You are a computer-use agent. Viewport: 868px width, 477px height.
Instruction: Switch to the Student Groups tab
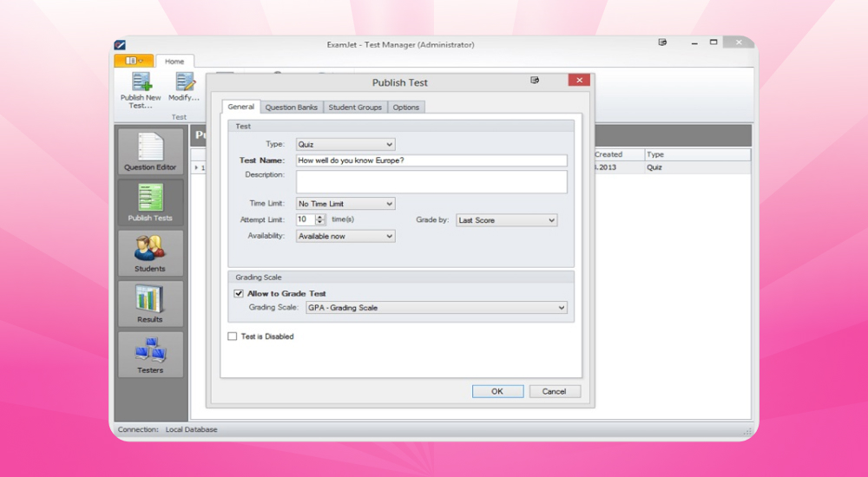(355, 108)
